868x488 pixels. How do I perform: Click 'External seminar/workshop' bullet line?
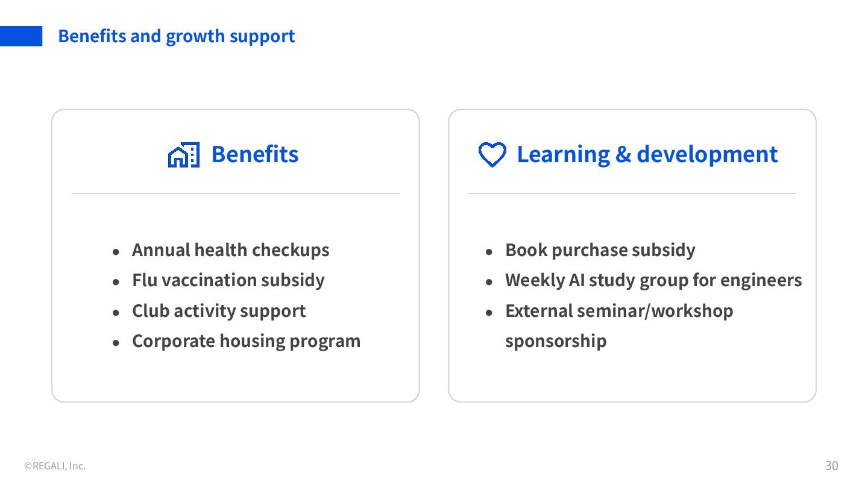(x=619, y=311)
